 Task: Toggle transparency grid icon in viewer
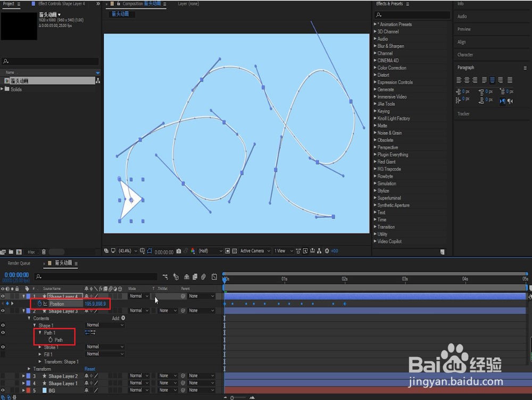tap(234, 251)
